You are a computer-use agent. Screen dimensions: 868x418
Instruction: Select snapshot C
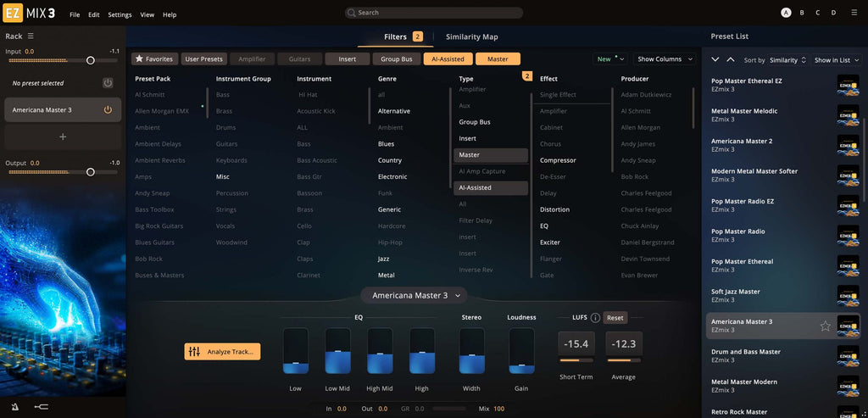pos(818,12)
